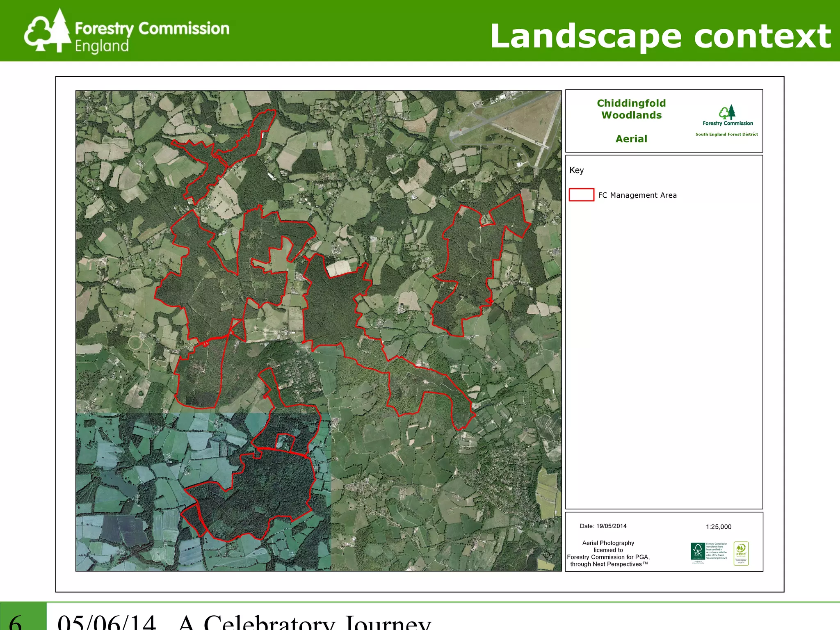
Task: Click the 'Landscape context' slide title
Action: pos(661,36)
